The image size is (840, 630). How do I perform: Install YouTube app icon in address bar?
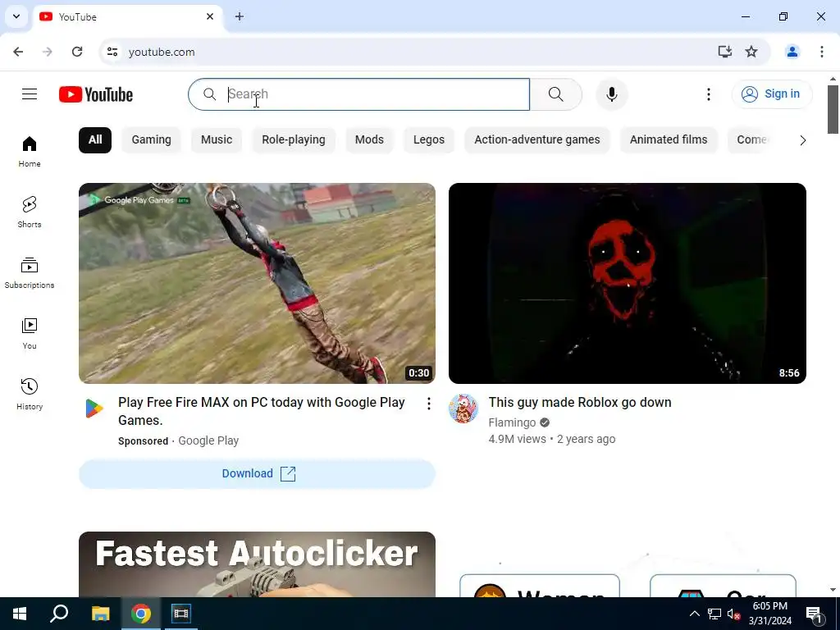(725, 52)
